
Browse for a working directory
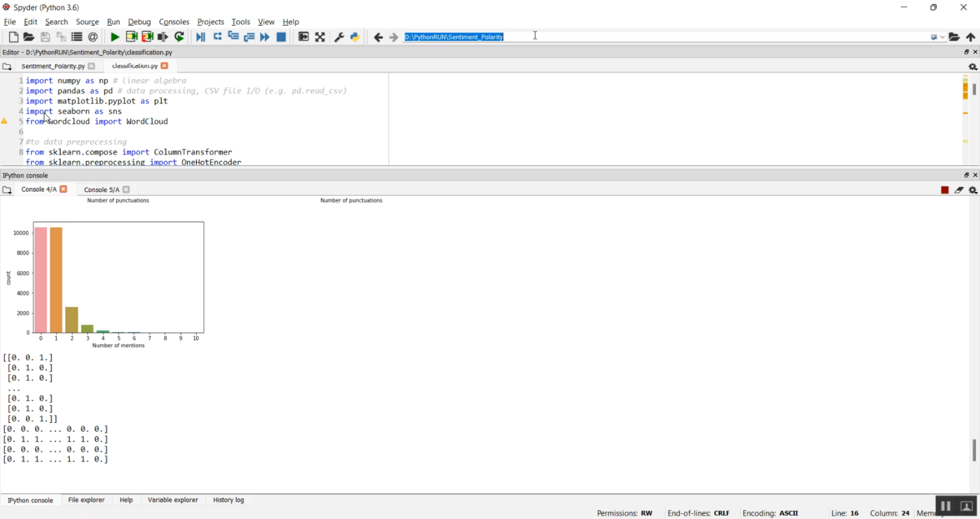955,37
